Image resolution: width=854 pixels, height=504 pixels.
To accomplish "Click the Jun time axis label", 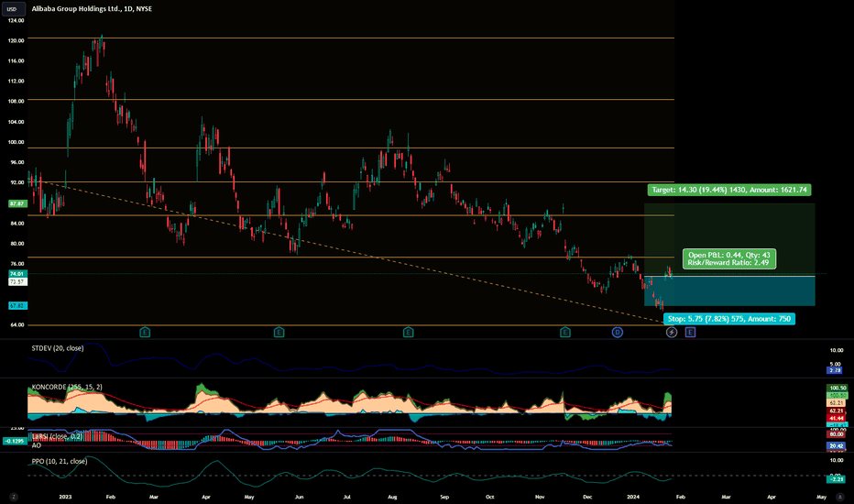I will coord(299,497).
